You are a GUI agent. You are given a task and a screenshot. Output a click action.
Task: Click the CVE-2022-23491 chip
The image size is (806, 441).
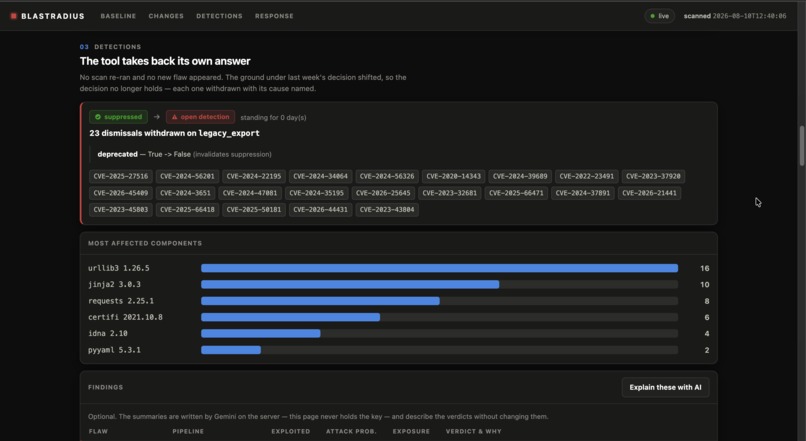[x=587, y=176]
